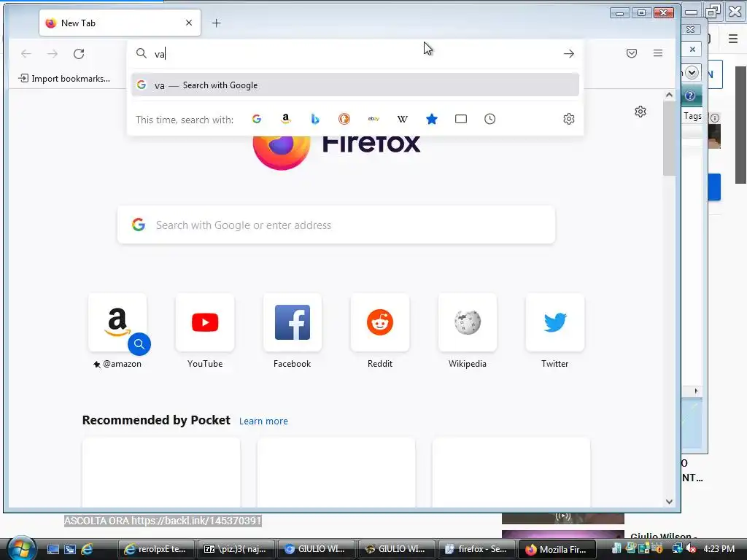Screen dimensions: 747x560
Task: Expand dropdown chevron in background window
Action: [692, 73]
